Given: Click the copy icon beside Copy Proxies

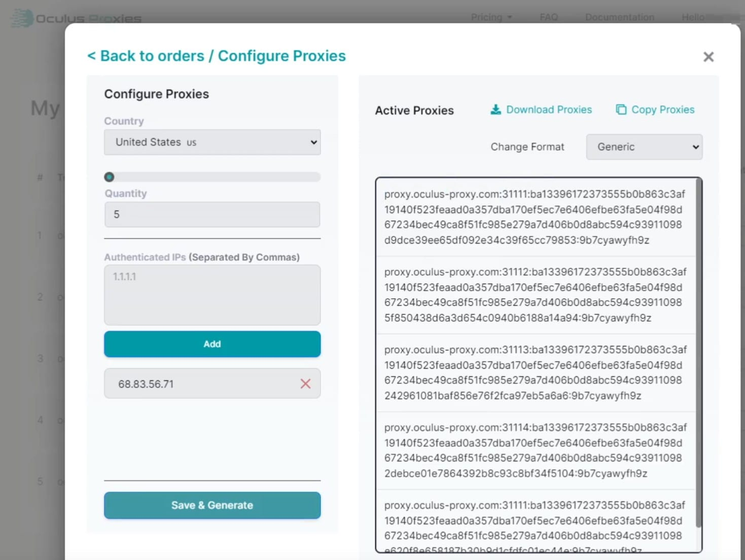Looking at the screenshot, I should point(621,110).
